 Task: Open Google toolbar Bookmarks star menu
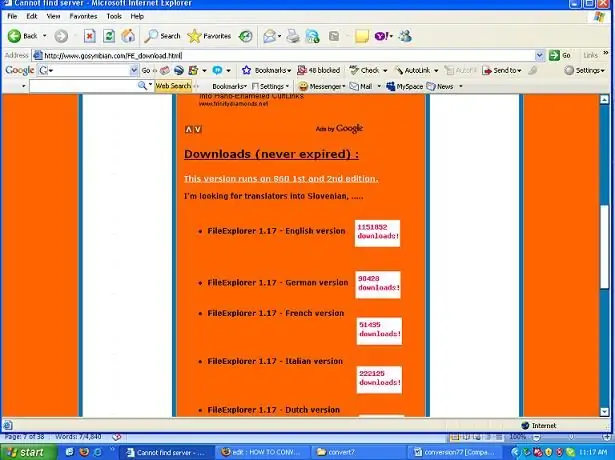point(266,70)
